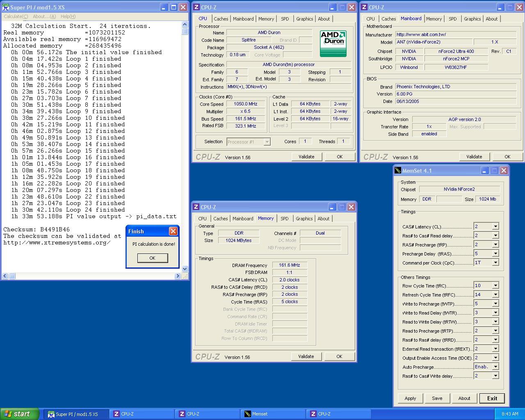Open the Calculate menu in Super PI
This screenshot has width=525, height=420.
(16, 16)
